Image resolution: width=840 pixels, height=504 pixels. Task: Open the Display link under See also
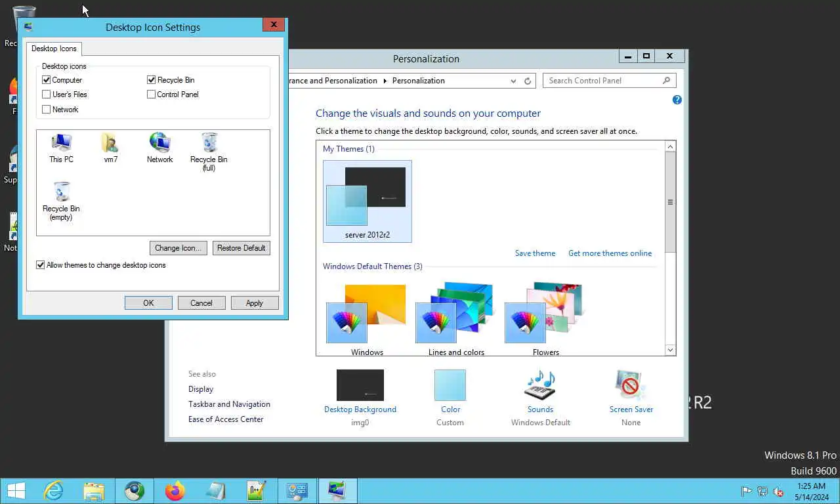(x=201, y=389)
